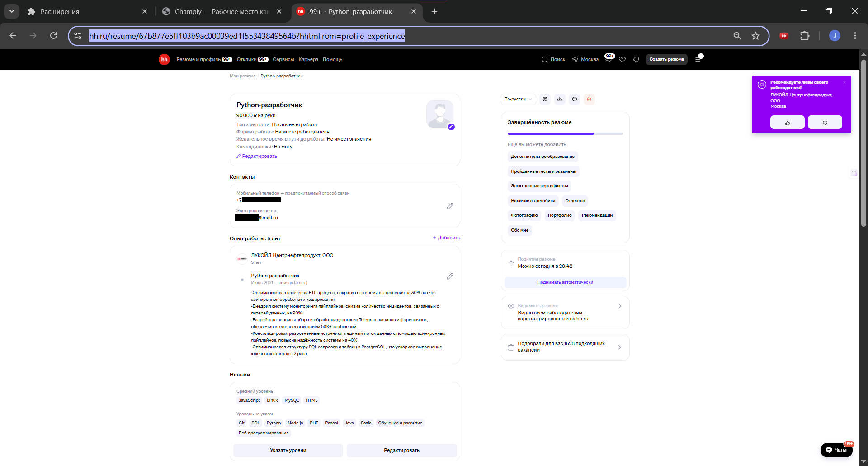Add Электронные сертификаты chip
Viewport: 868px width, 466px height.
539,186
